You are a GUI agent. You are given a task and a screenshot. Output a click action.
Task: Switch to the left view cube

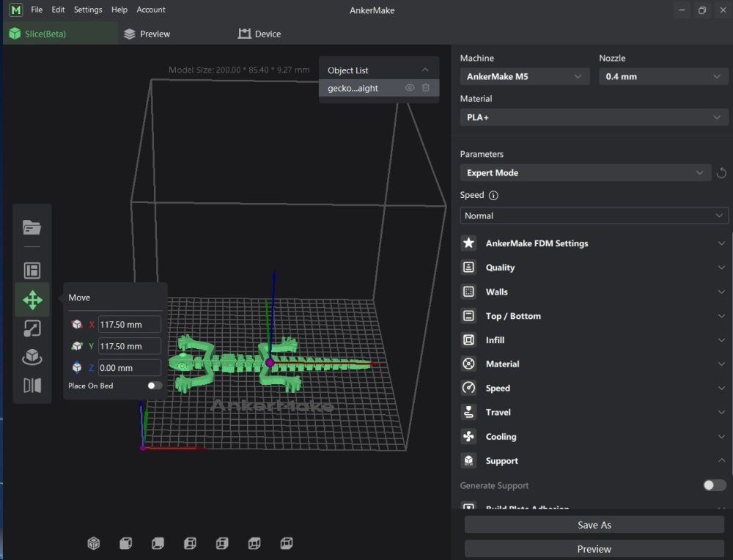[x=190, y=543]
